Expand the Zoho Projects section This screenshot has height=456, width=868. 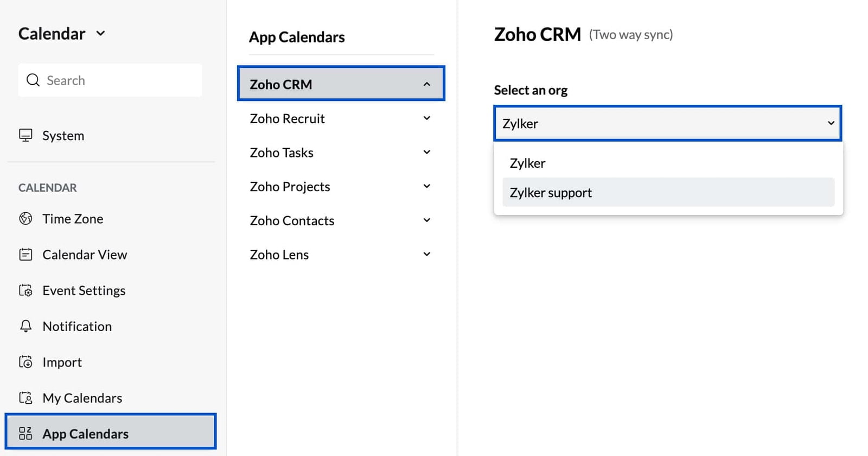(x=427, y=186)
